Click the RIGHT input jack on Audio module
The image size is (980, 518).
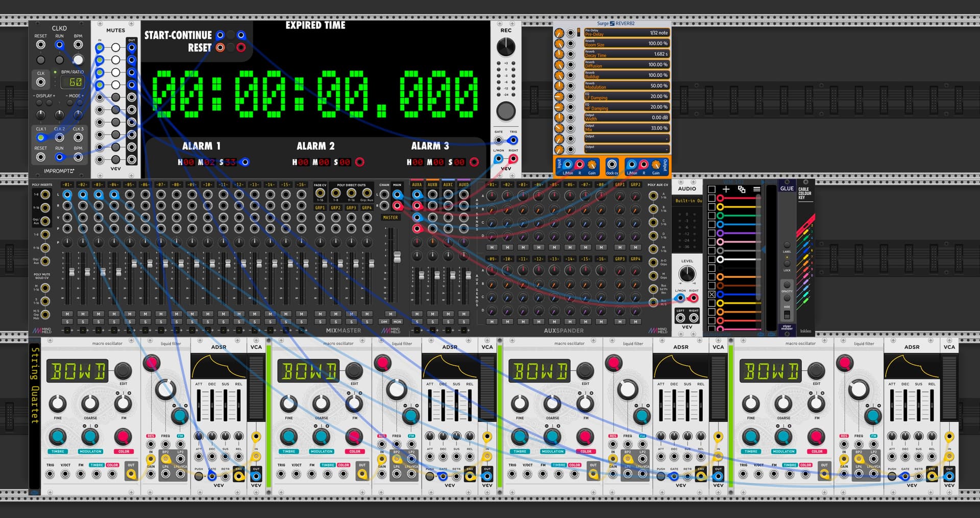693,298
